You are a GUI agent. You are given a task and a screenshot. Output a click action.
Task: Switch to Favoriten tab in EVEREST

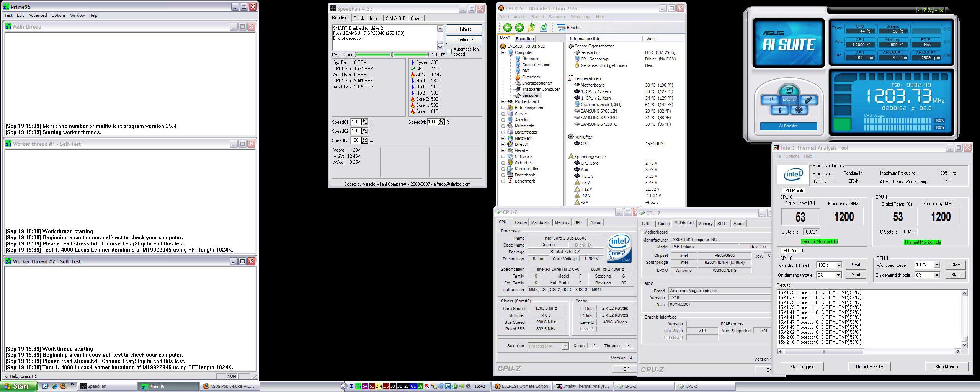(x=524, y=39)
